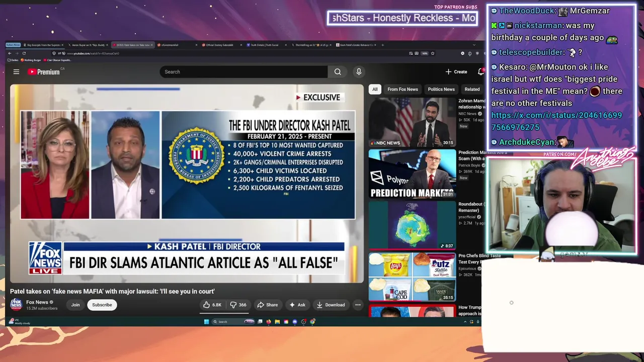The width and height of the screenshot is (644, 362).
Task: Open the browser tab list chevron
Action: click(x=474, y=45)
